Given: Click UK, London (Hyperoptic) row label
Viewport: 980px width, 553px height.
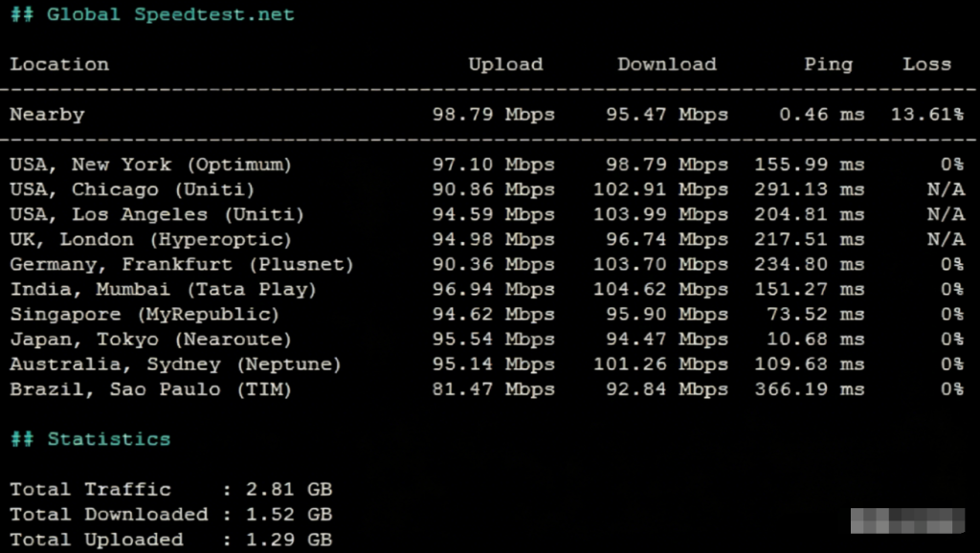Looking at the screenshot, I should click(150, 239).
